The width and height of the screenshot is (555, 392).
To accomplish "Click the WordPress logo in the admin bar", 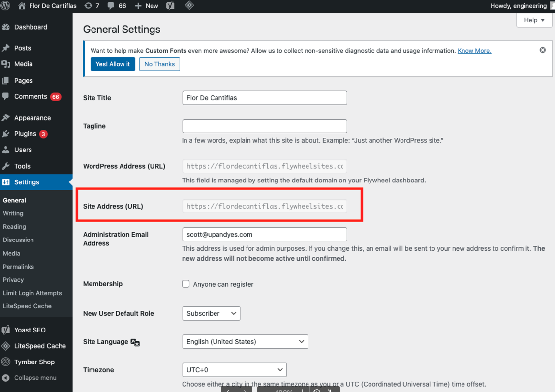I will pos(5,6).
